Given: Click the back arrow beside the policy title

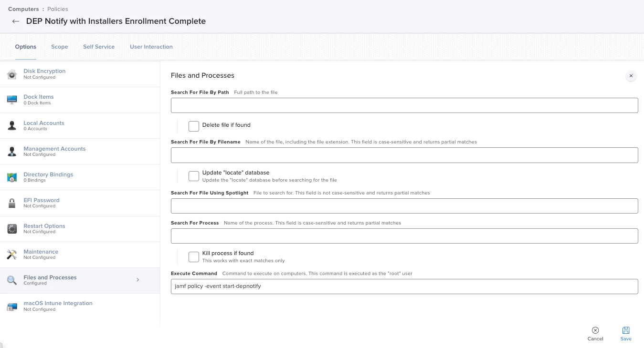Looking at the screenshot, I should pyautogui.click(x=16, y=21).
